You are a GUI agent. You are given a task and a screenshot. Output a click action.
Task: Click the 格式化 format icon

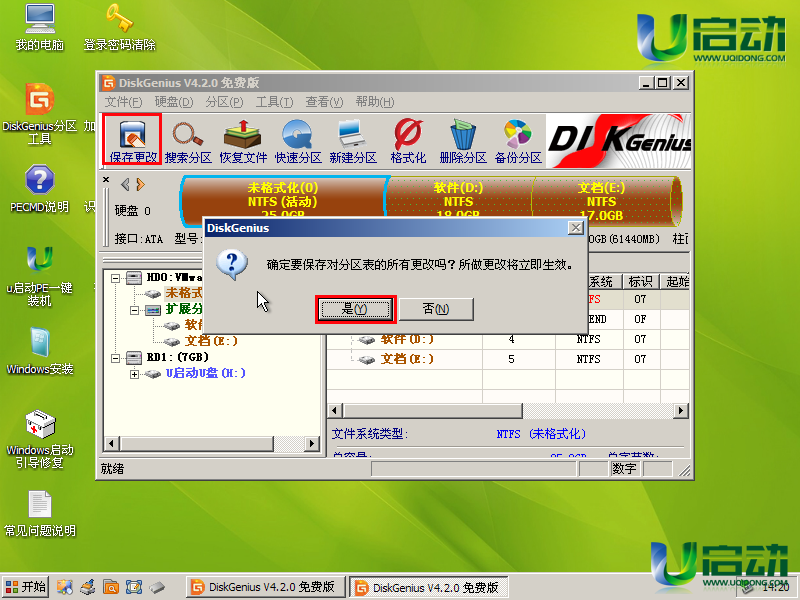point(408,141)
